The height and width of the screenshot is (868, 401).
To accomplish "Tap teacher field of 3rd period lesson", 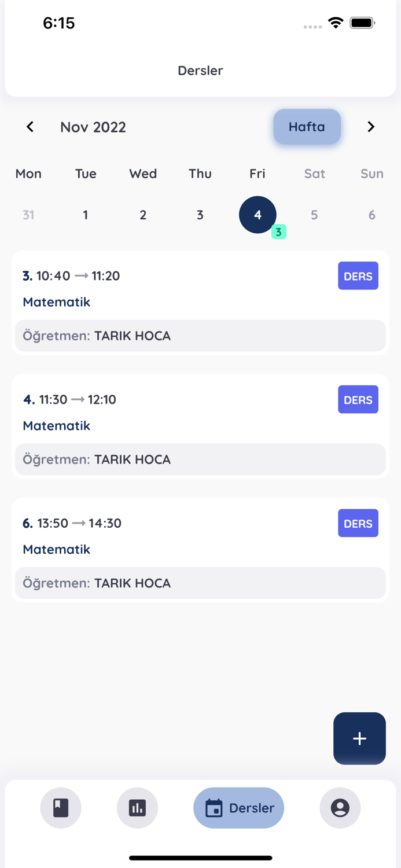I will point(200,336).
